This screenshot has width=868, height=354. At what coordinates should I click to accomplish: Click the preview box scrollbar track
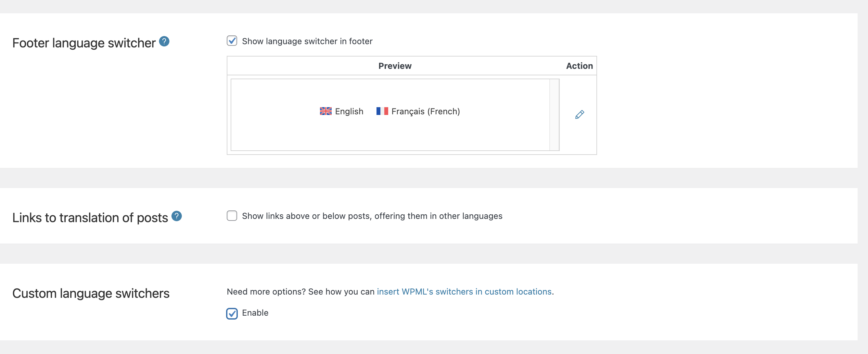click(554, 115)
